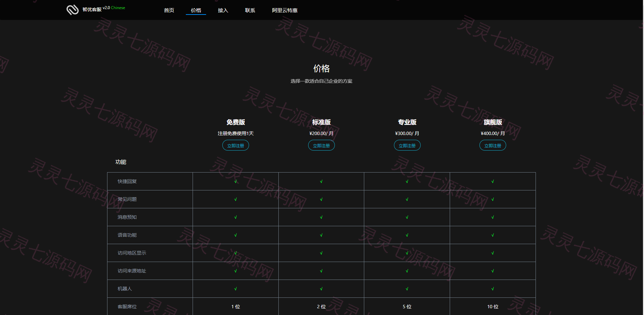Image resolution: width=644 pixels, height=315 pixels.
Task: Click 立即注册 under 专业版
Action: (x=407, y=146)
